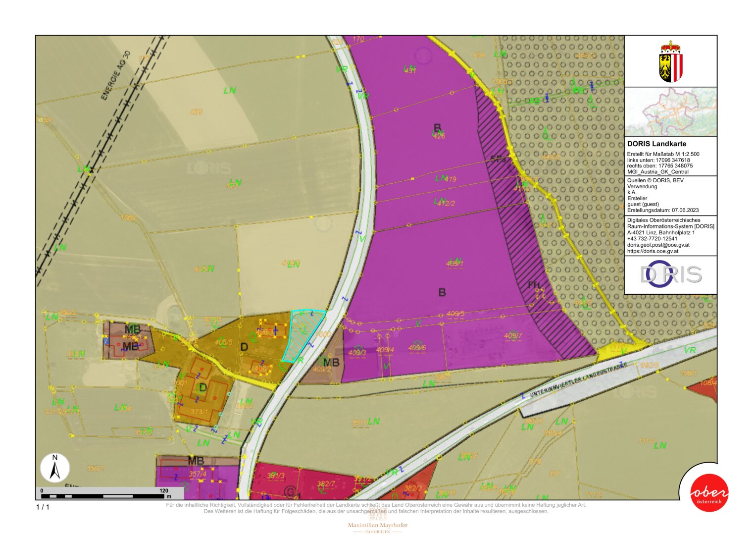Click the ENERGIE AG 30 power line label

(x=115, y=76)
